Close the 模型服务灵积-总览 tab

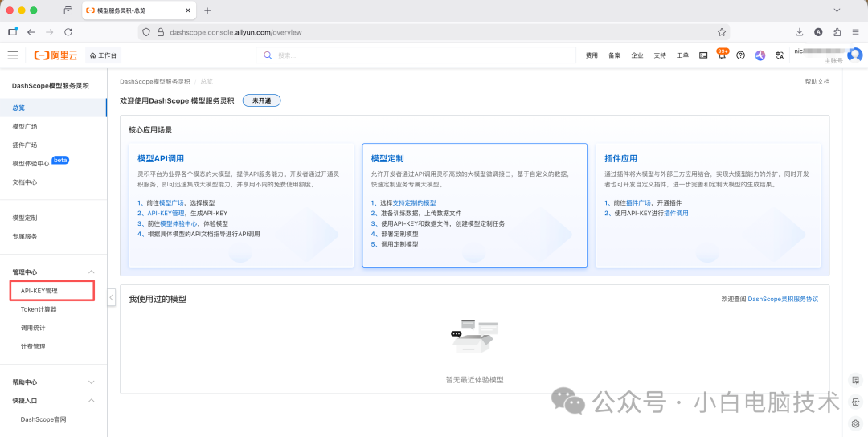tap(187, 10)
